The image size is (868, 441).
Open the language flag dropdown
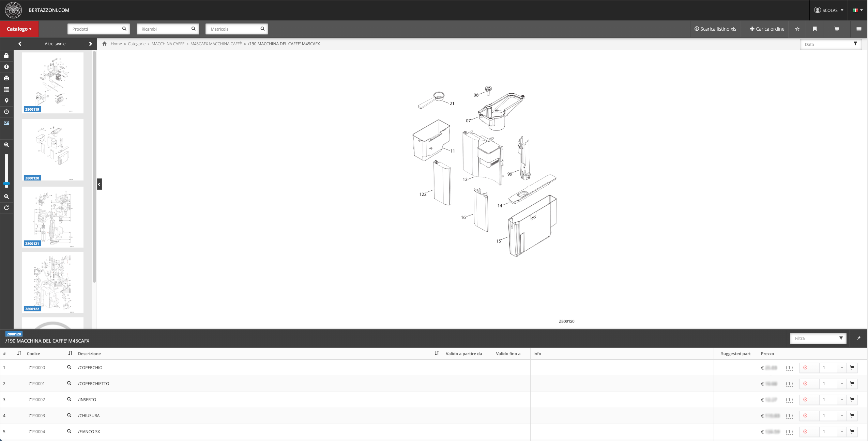857,10
